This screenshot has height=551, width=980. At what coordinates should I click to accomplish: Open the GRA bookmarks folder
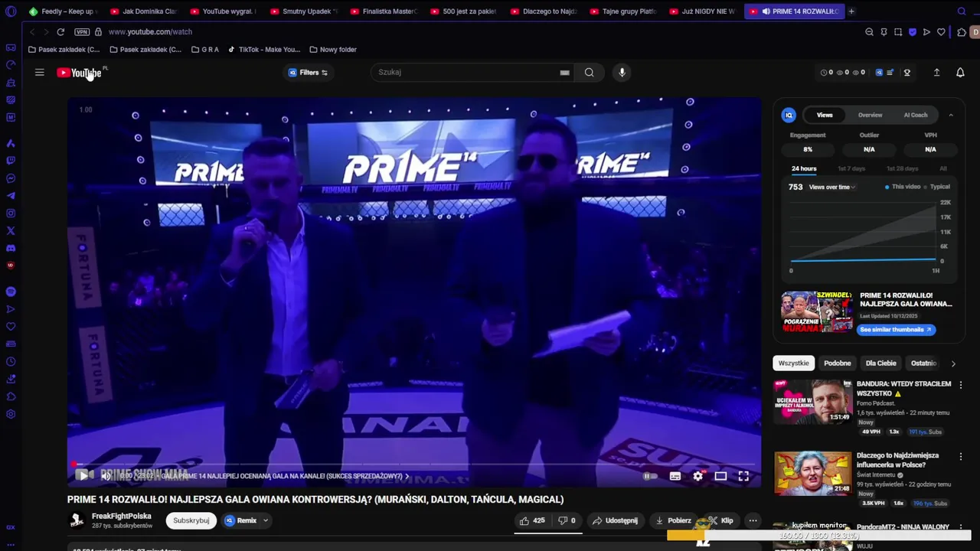(x=205, y=50)
